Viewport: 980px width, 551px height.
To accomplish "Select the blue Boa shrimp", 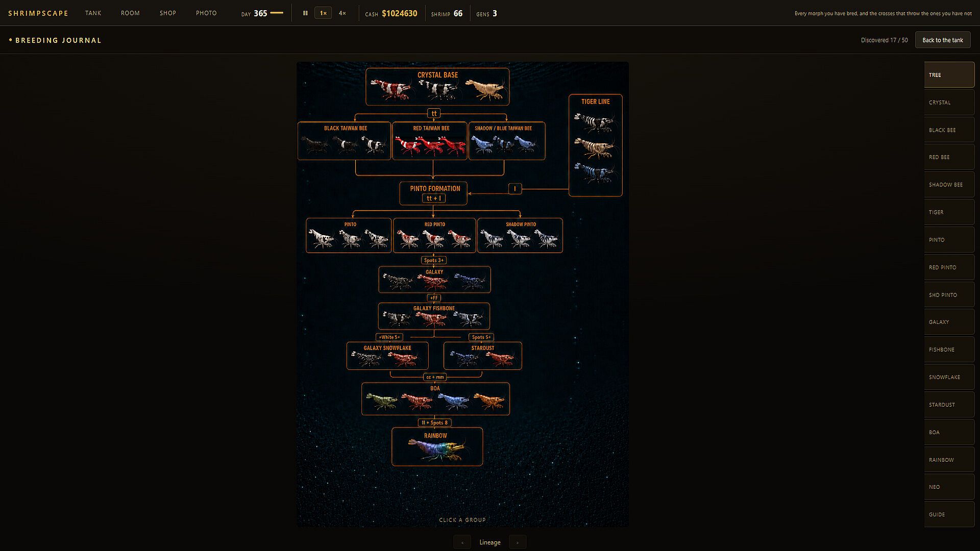I will tap(454, 402).
